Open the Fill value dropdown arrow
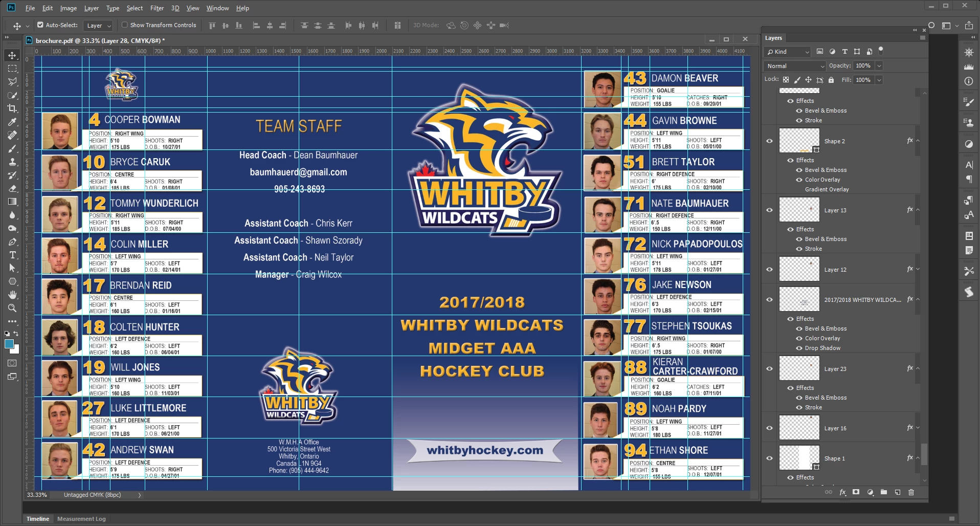The width and height of the screenshot is (980, 526). [x=879, y=80]
